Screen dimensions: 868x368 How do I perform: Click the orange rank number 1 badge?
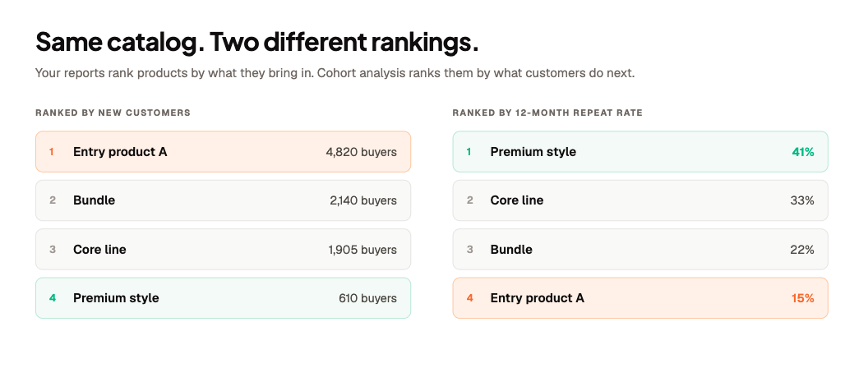point(52,152)
